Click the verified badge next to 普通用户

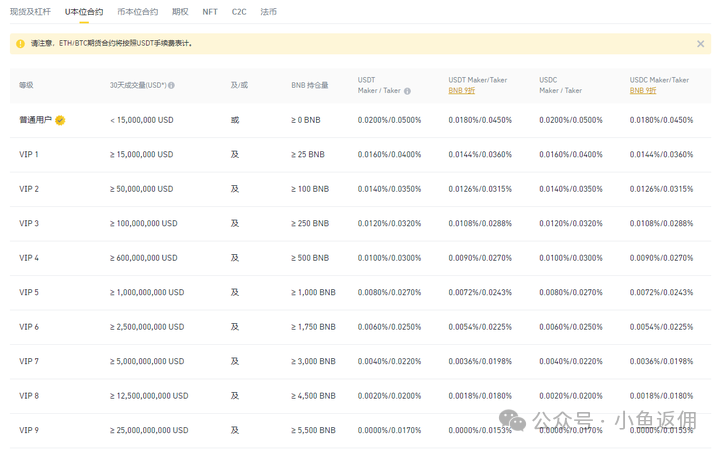[x=60, y=120]
